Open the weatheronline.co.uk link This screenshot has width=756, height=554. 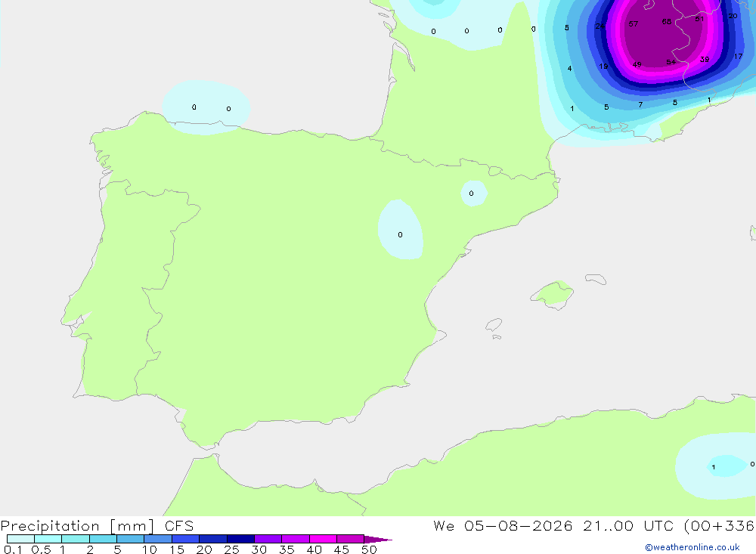click(x=692, y=547)
